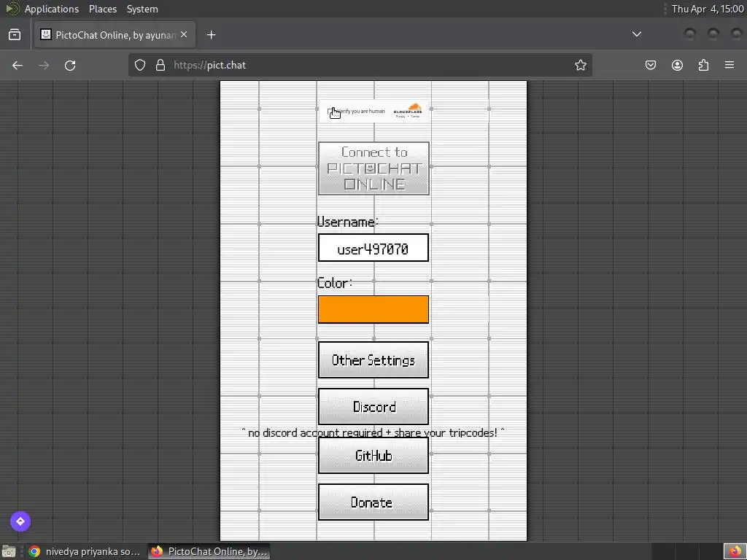Viewport: 747px width, 560px height.
Task: Check the Verify you are human checkbox
Action: (331, 112)
